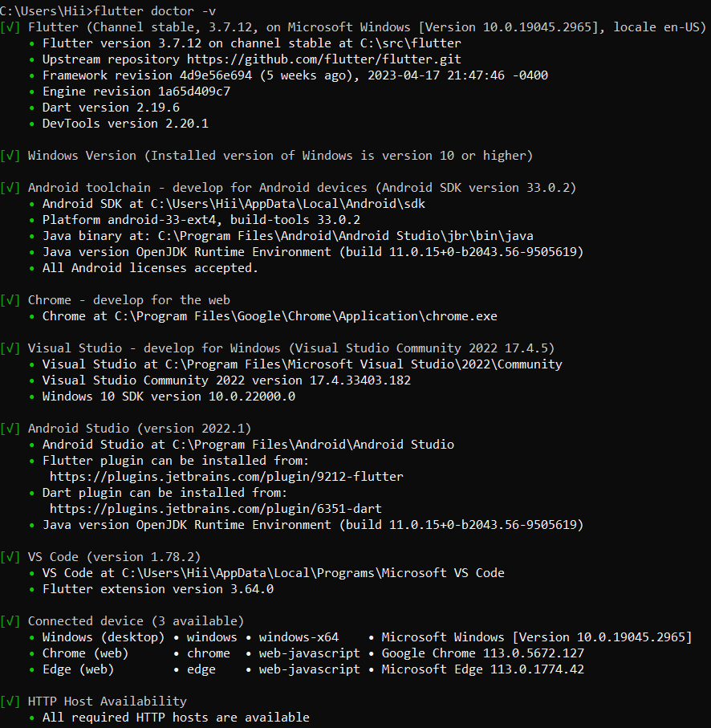Screen dimensions: 711x728
Task: Click the Connected device section checkmark
Action: click(x=10, y=621)
